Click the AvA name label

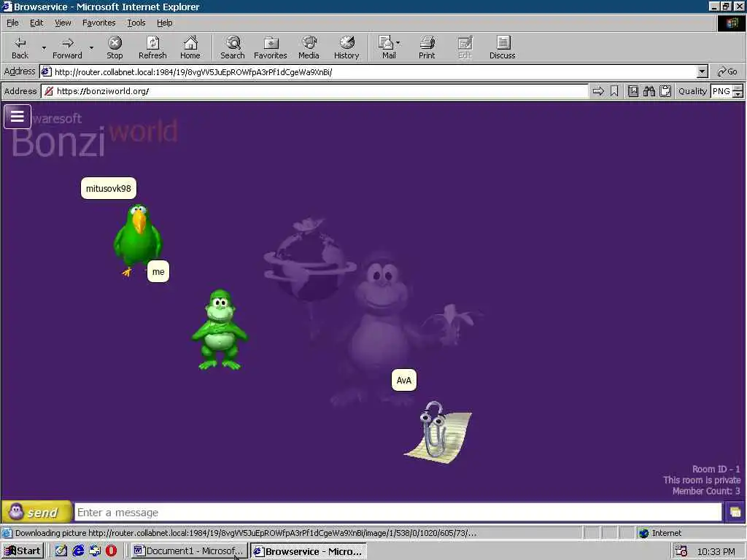click(404, 380)
